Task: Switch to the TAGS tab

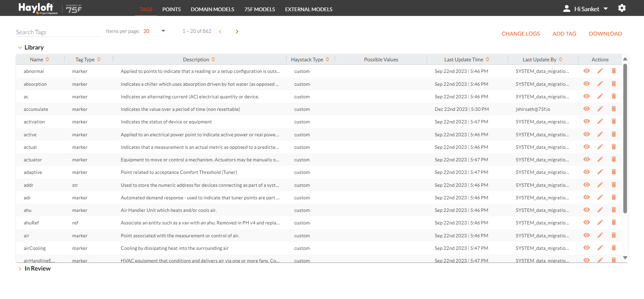Action: pos(146,9)
